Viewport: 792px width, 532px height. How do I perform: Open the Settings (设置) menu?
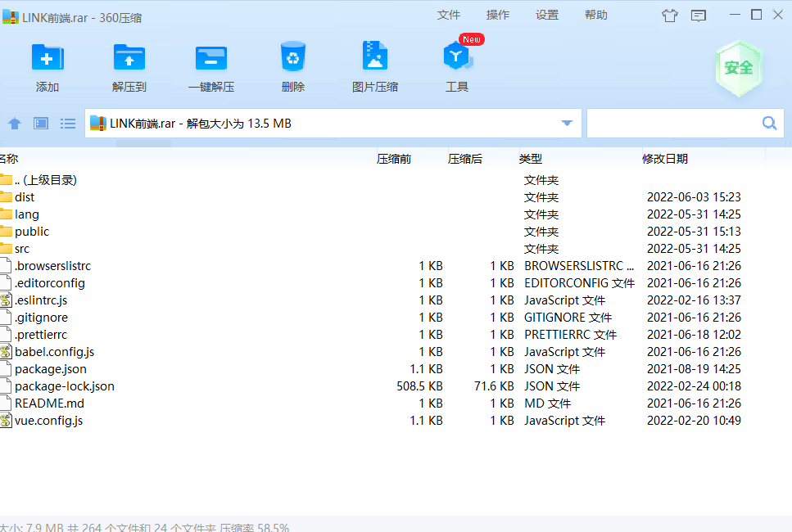[547, 15]
